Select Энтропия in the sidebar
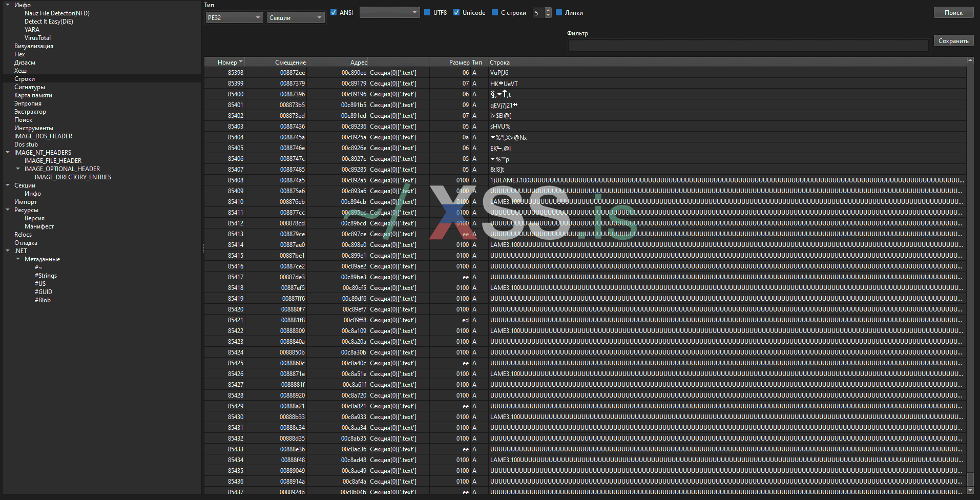The image size is (980, 500). [x=28, y=103]
